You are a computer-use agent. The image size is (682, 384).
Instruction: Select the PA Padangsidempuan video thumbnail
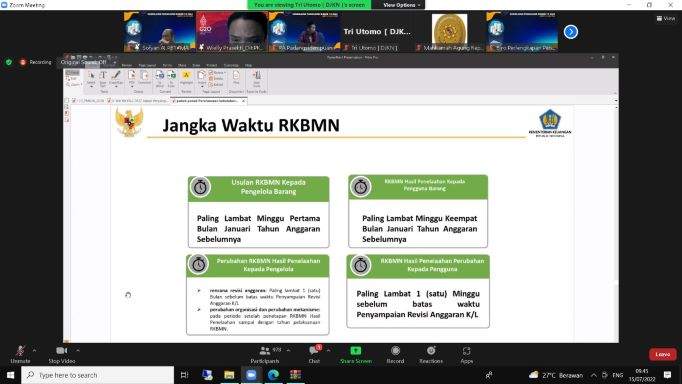click(304, 32)
